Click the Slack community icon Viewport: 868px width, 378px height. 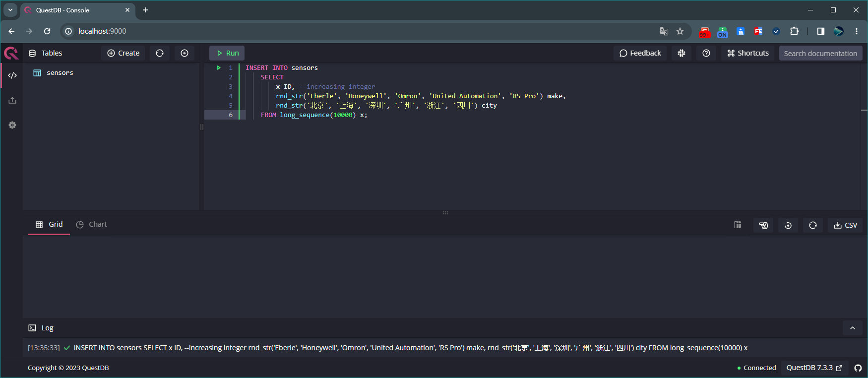[x=682, y=53]
